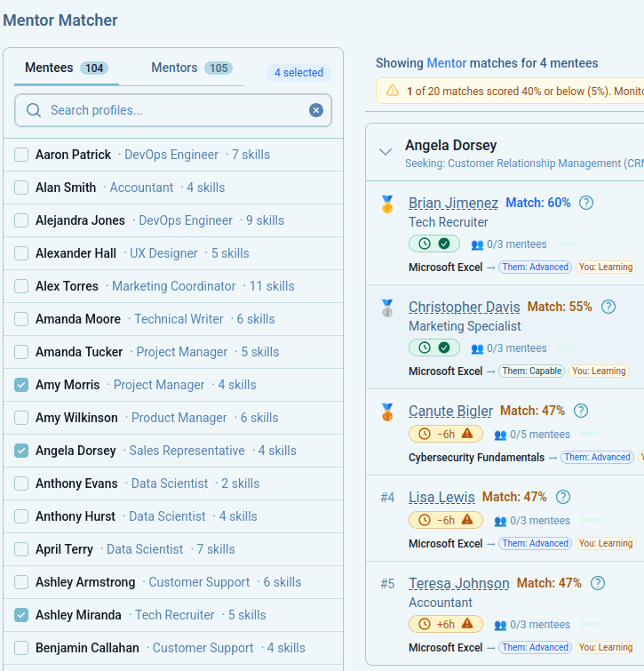This screenshot has width=644, height=671.
Task: Click Teresa Johnson mentee capacity bar
Action: coord(590,624)
